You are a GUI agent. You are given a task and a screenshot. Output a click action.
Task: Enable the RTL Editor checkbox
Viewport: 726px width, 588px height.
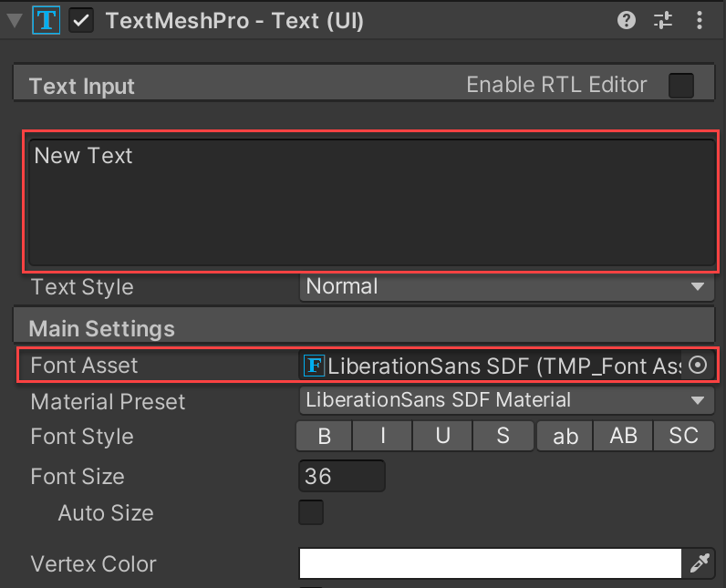[x=680, y=86]
